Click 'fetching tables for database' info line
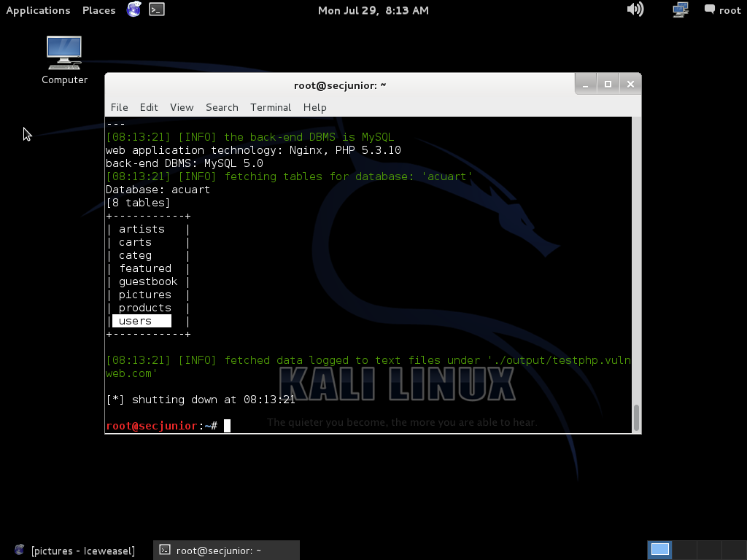Viewport: 747px width, 560px height. click(289, 176)
